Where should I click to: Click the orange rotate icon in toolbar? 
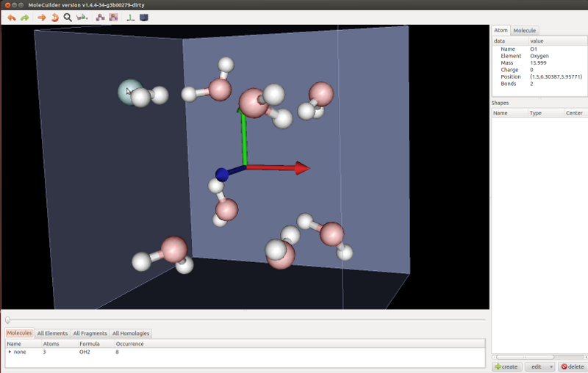point(54,17)
